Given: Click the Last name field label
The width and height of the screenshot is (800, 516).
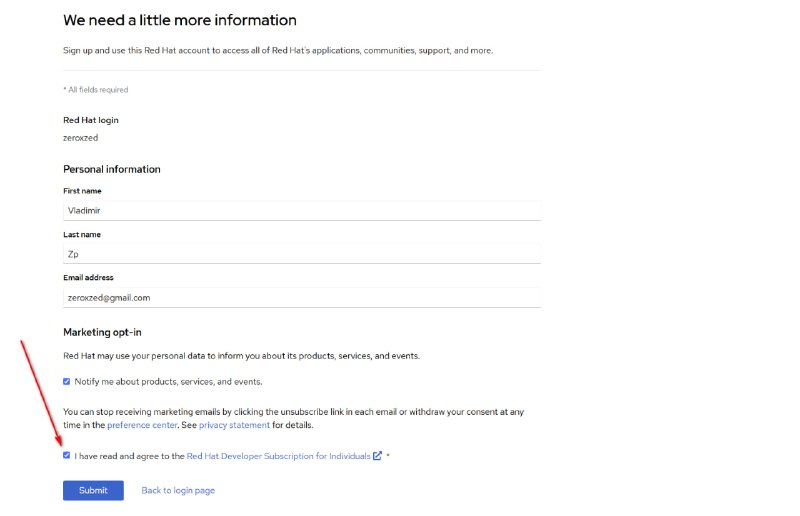Looking at the screenshot, I should pos(82,235).
